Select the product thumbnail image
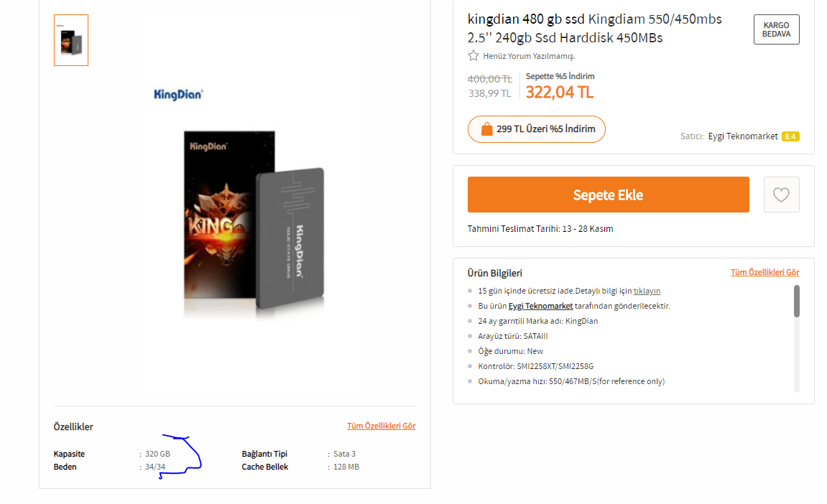Viewport: 827px width, 504px height. 71,40
